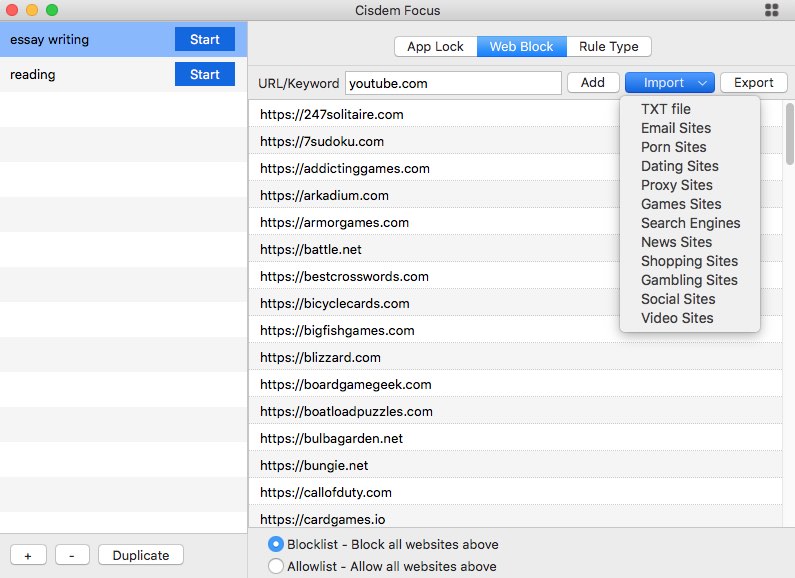Add a new schedule with plus button
Screen dimensions: 795x578
pos(27,555)
